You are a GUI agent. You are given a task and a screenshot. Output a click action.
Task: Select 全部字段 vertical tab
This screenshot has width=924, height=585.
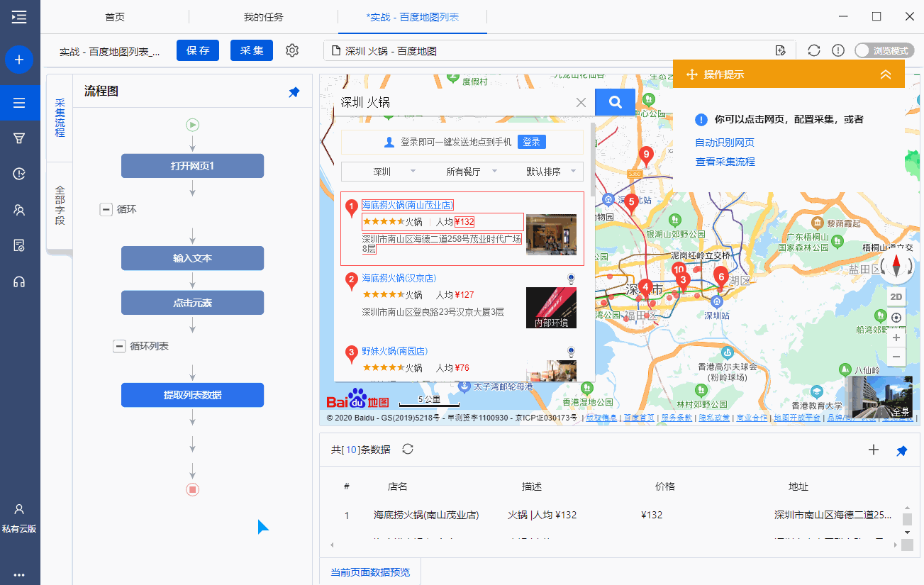tap(60, 206)
